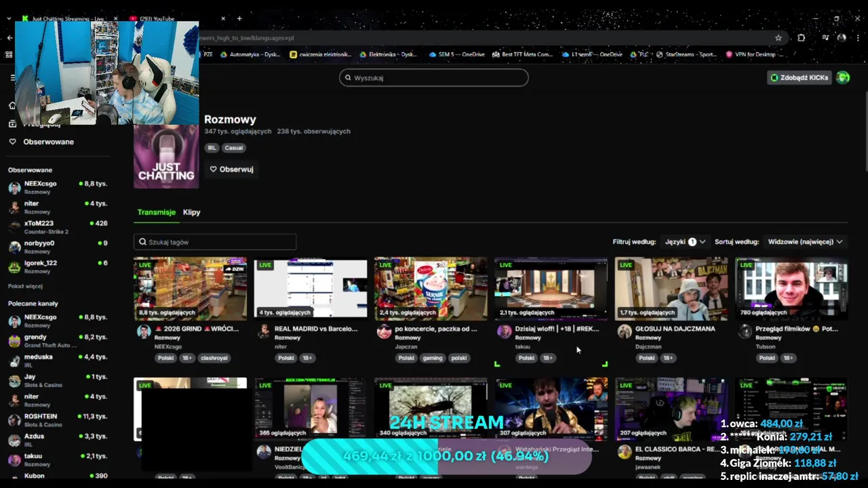Open xToM223 in followed channels list
The height and width of the screenshot is (488, 868).
pos(58,227)
